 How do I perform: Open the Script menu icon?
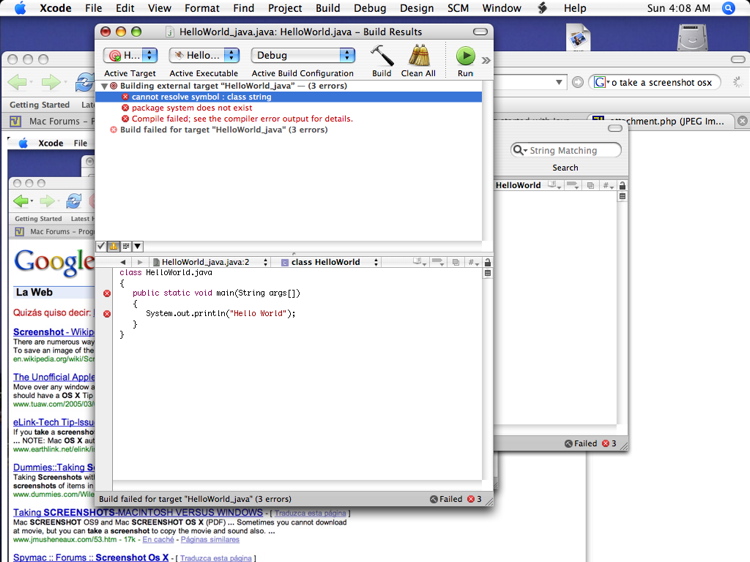pos(542,8)
